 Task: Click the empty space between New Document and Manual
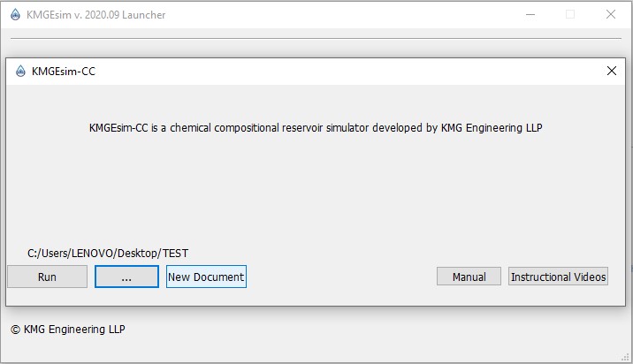pos(340,277)
